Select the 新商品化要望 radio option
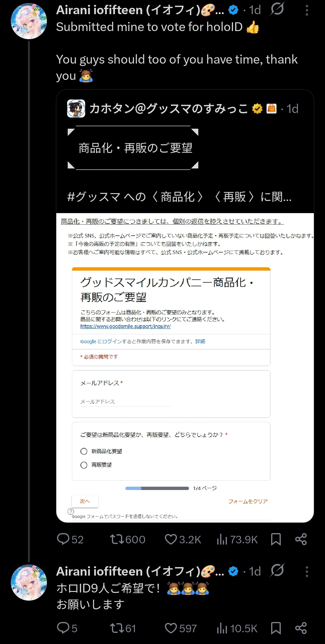Screen dimensions: 325x644 (x=84, y=451)
